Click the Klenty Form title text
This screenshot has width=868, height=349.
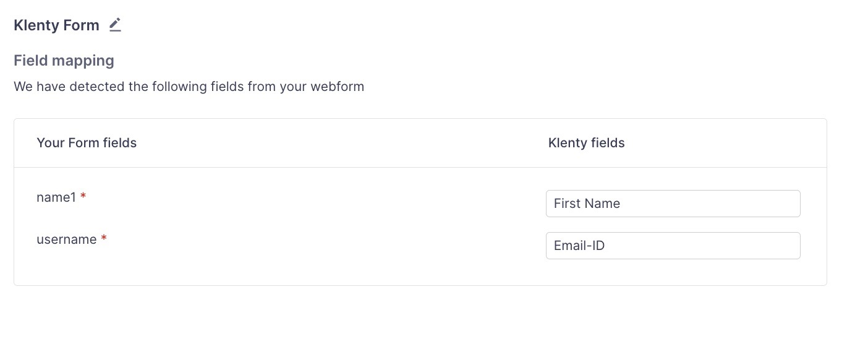(56, 25)
